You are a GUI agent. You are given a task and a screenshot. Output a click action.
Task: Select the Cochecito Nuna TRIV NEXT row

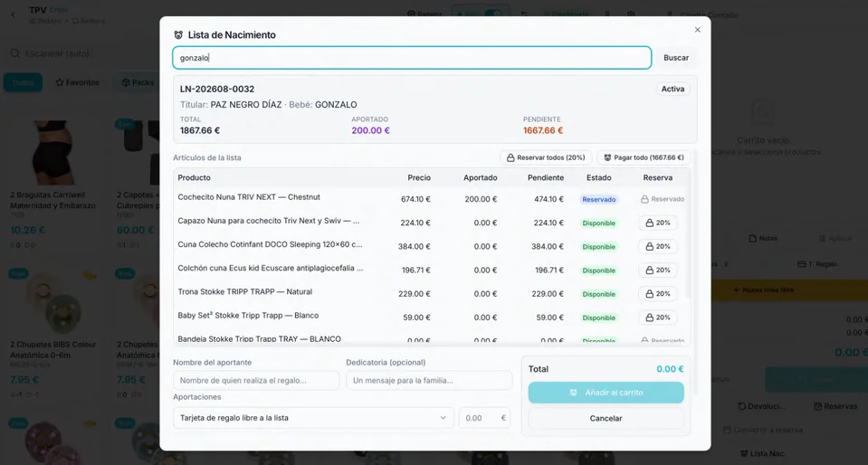tap(432, 199)
